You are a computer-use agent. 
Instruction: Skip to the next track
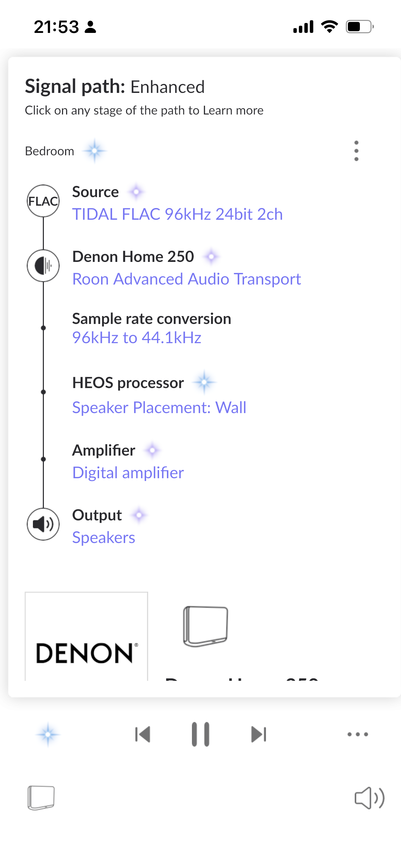tap(258, 734)
